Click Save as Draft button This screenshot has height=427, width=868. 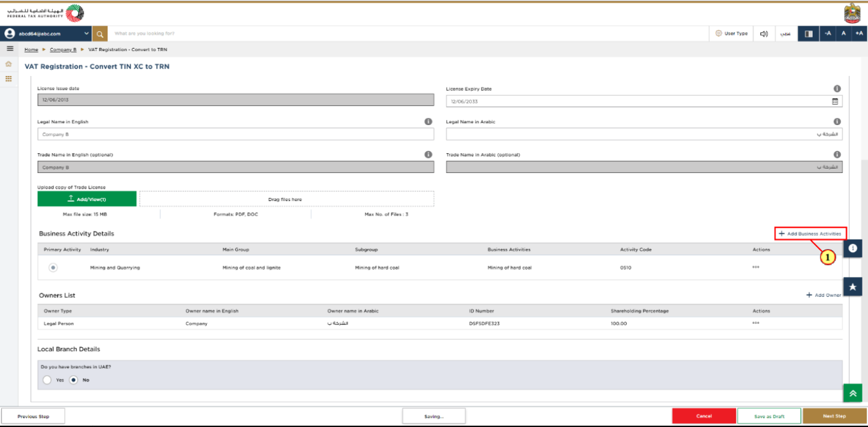(x=769, y=416)
